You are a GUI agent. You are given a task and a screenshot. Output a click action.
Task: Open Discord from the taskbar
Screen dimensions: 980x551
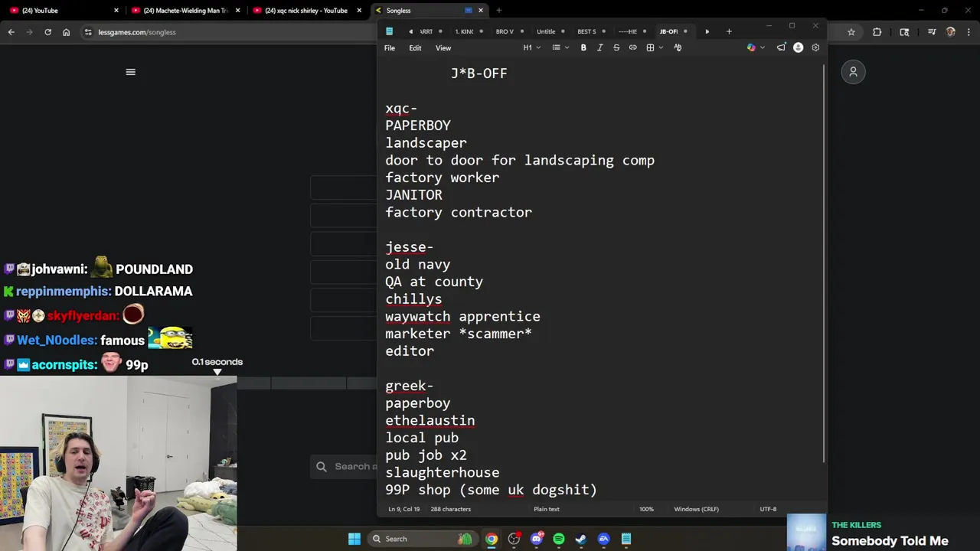point(537,539)
